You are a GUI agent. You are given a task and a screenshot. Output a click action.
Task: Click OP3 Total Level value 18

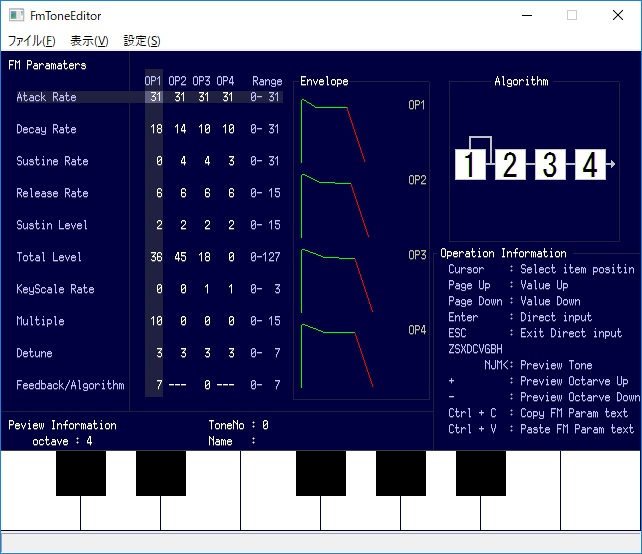click(204, 257)
